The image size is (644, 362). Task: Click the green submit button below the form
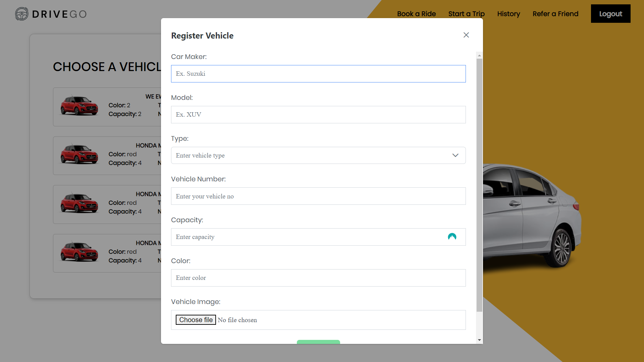pyautogui.click(x=318, y=343)
